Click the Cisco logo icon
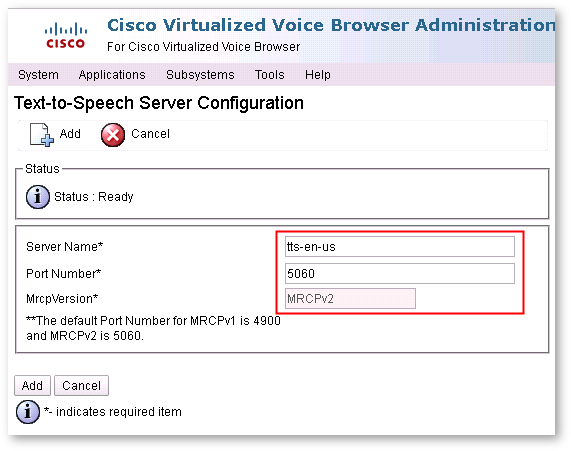Screen dimensions: 571x451 pos(66,35)
